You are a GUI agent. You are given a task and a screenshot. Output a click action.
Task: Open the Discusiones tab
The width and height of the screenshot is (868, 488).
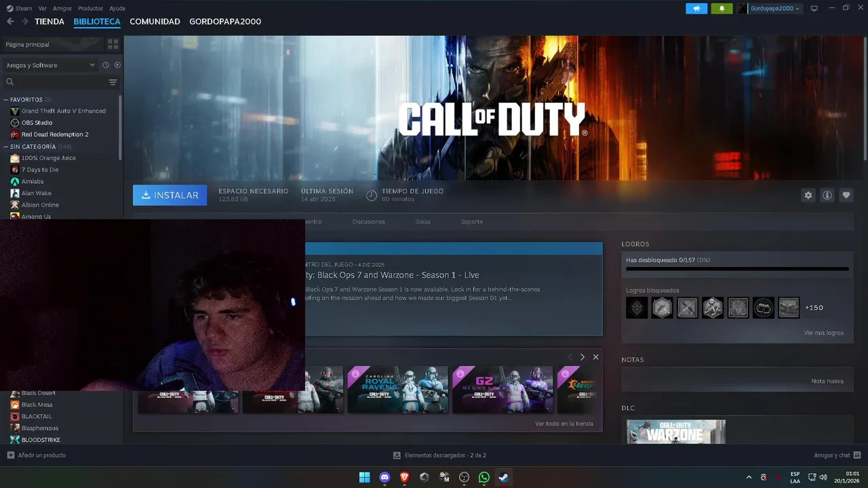point(369,222)
